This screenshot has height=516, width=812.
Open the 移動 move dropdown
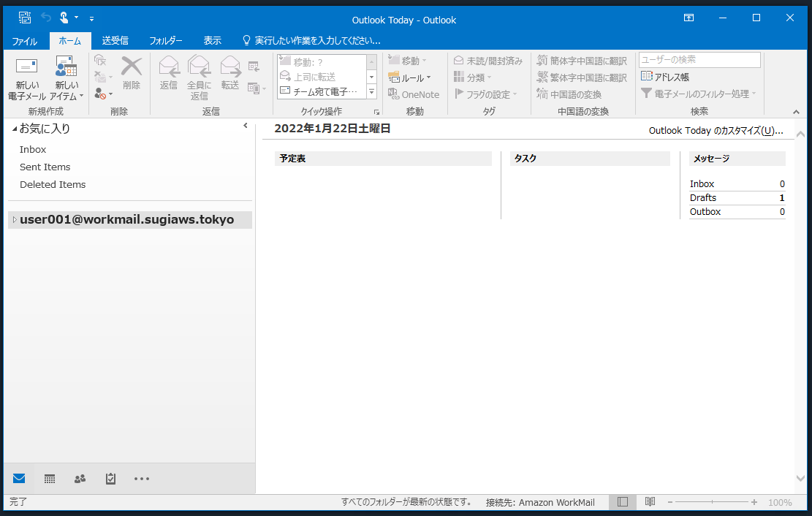click(x=408, y=61)
